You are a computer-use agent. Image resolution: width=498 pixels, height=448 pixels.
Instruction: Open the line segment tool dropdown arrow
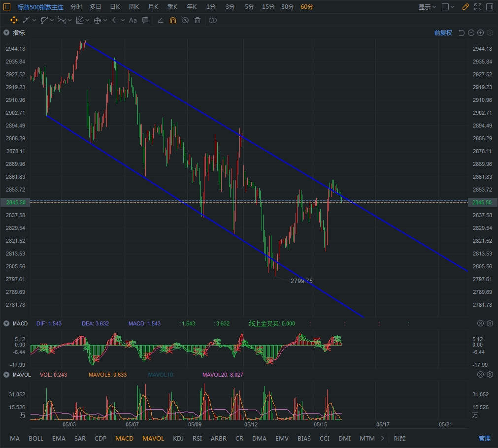pos(34,20)
